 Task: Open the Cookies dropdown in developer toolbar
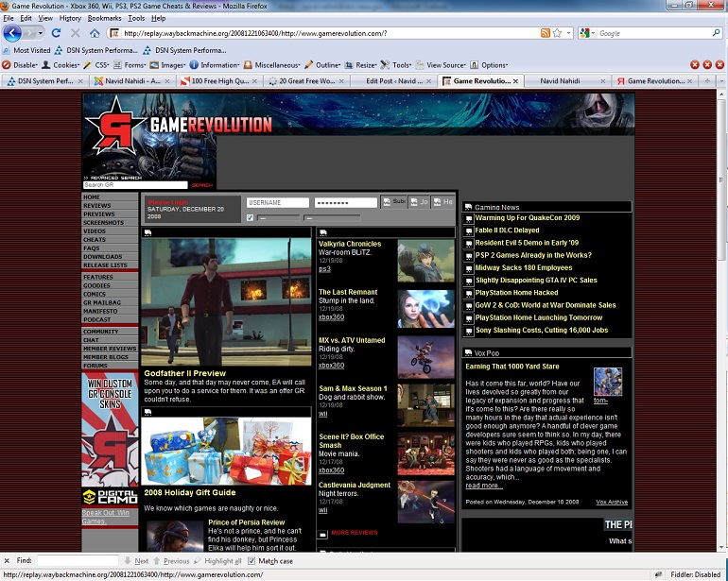pyautogui.click(x=61, y=65)
